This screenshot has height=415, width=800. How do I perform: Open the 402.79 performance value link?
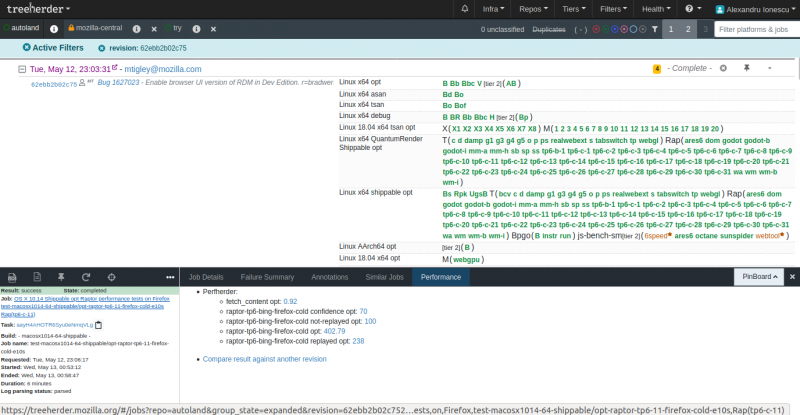[x=334, y=331]
